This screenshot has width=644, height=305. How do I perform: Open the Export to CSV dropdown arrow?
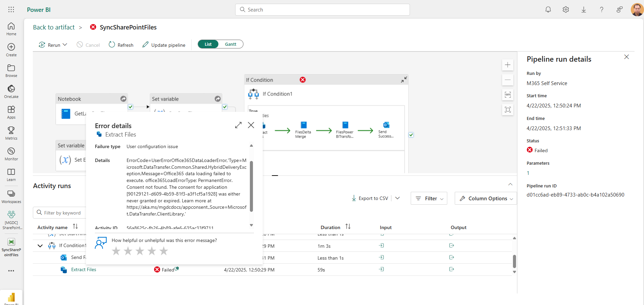pos(398,198)
